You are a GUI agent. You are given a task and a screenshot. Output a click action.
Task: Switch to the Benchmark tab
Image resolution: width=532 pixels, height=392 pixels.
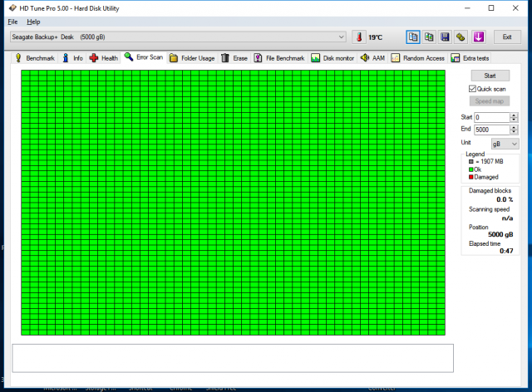pos(34,58)
